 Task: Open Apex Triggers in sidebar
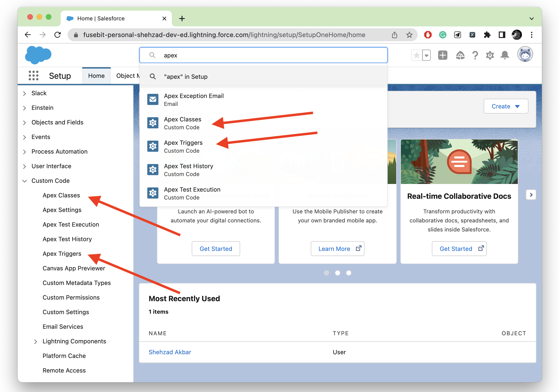click(62, 254)
